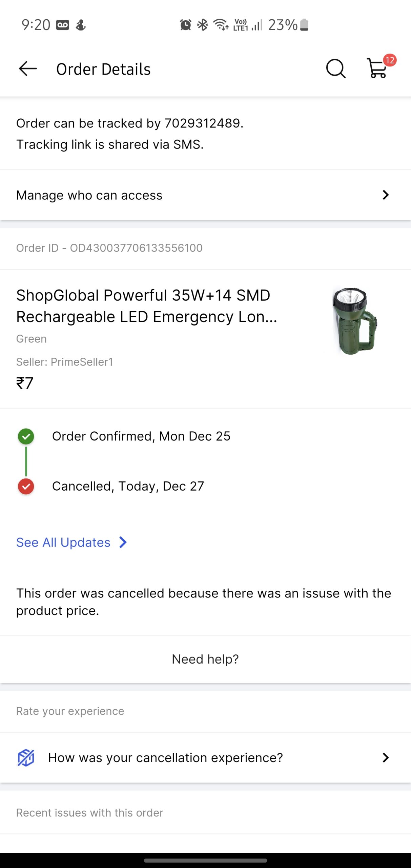Viewport: 411px width, 868px height.
Task: Open the green LED torch product thumbnail
Action: point(354,321)
